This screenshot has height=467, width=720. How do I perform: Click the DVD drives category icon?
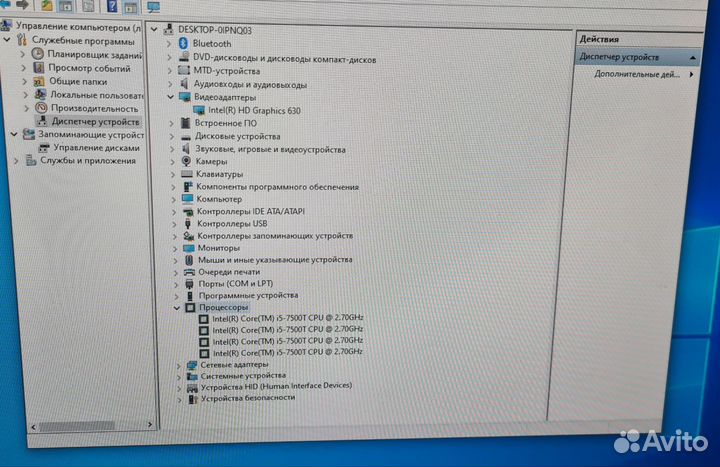tap(184, 57)
